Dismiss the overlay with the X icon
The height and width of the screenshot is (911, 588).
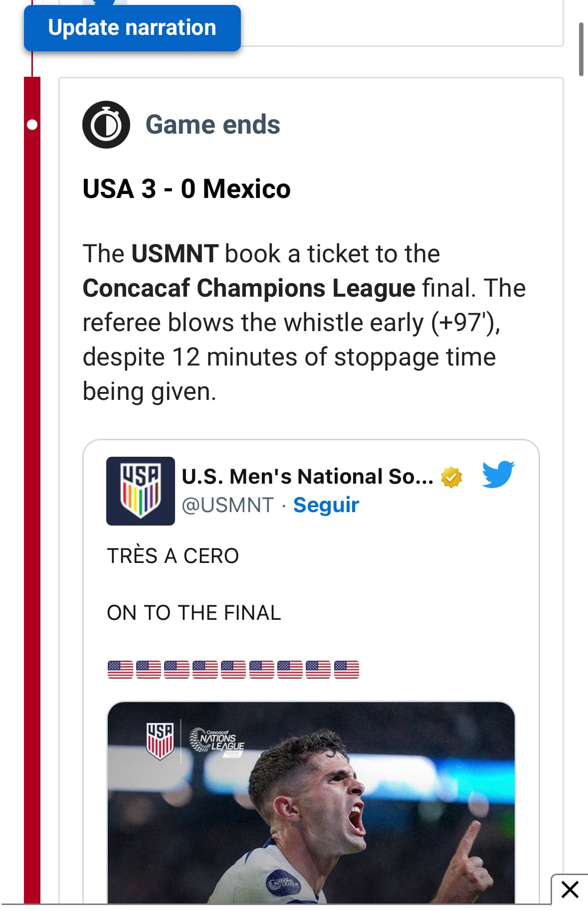click(x=570, y=890)
